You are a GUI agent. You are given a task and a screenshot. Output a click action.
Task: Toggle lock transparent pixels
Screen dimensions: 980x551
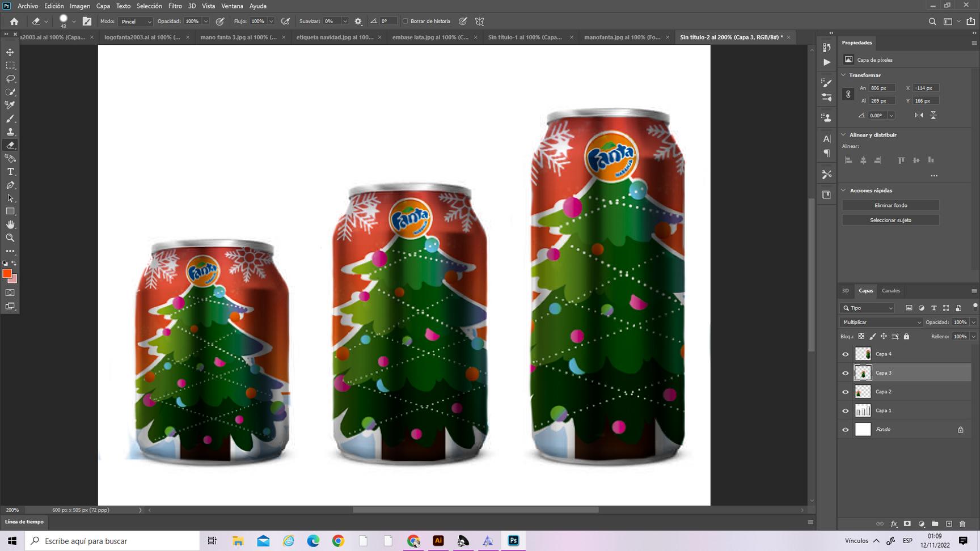pyautogui.click(x=861, y=336)
